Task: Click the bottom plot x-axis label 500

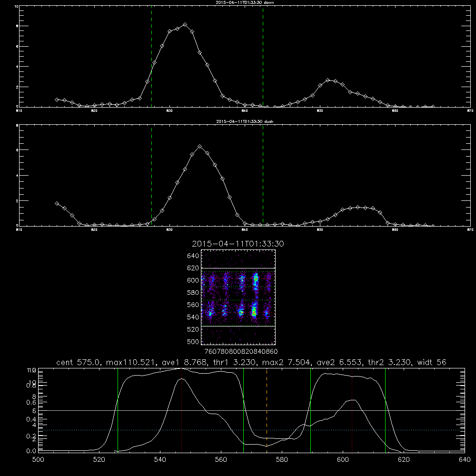Action: tap(38, 460)
